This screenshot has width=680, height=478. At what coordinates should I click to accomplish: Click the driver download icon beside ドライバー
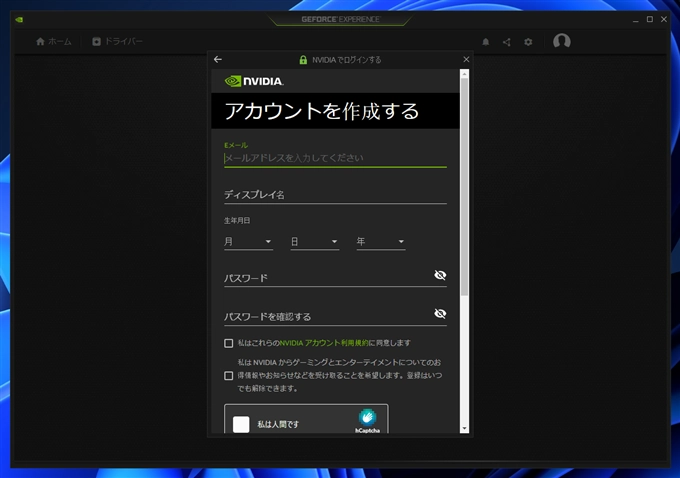[96, 41]
